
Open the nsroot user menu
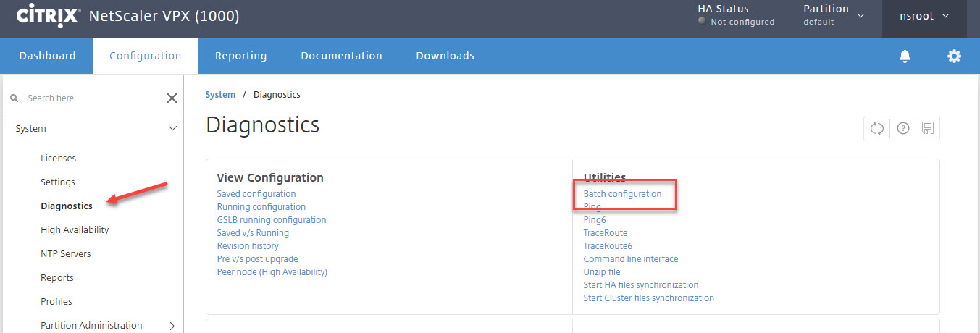tap(924, 16)
